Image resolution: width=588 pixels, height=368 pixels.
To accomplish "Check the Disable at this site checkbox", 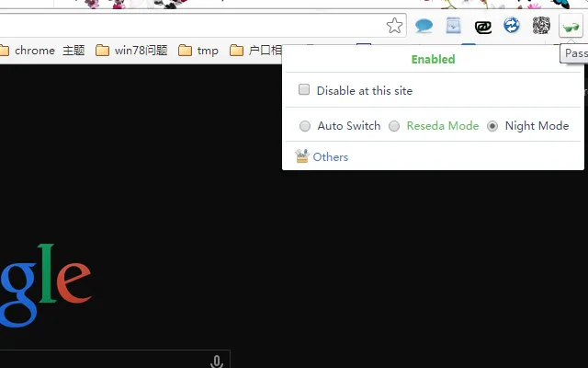I will pos(304,89).
